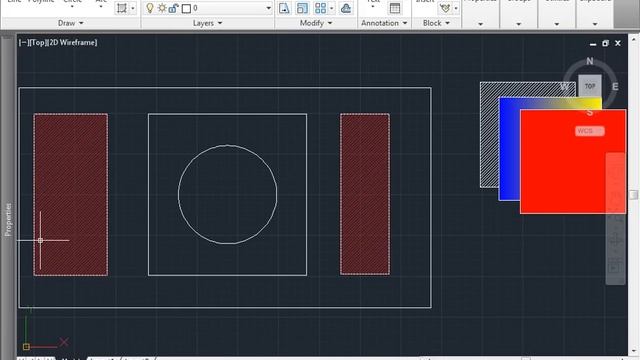Click the W direction on the ViewCube compass
640x360 pixels.
pos(564,87)
